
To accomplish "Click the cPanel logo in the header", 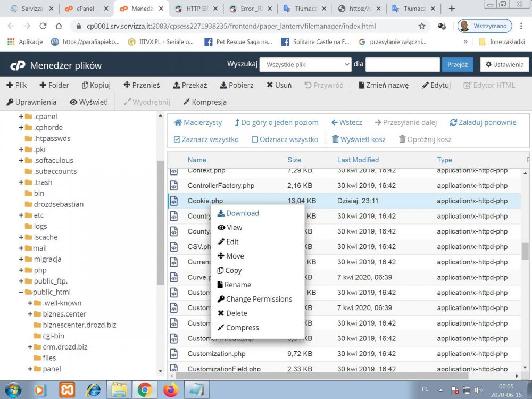I will [18, 65].
